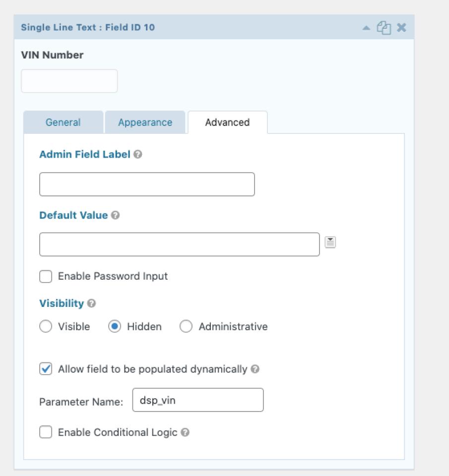The image size is (449, 476).
Task: Tick the Enable Conditional Logic checkbox
Action: tap(46, 432)
